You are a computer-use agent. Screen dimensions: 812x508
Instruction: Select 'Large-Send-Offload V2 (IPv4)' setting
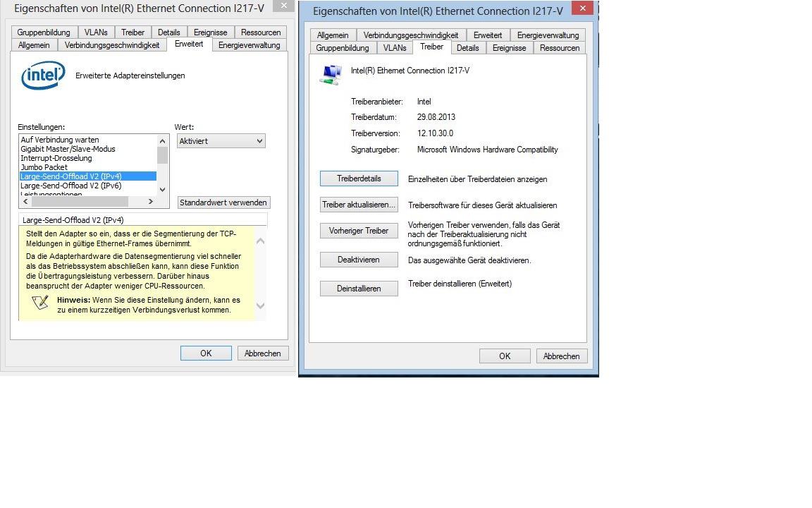[87, 176]
